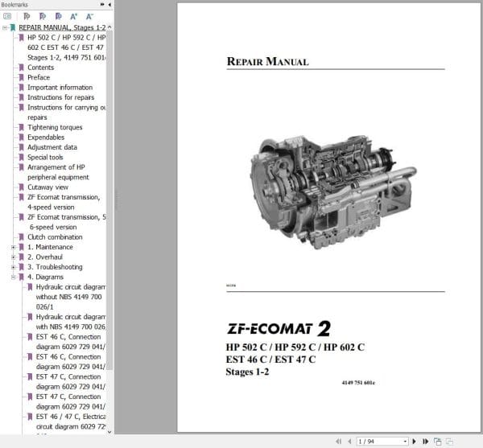Click the bookmark icon beside Special tools
483x448 pixels.
21,157
